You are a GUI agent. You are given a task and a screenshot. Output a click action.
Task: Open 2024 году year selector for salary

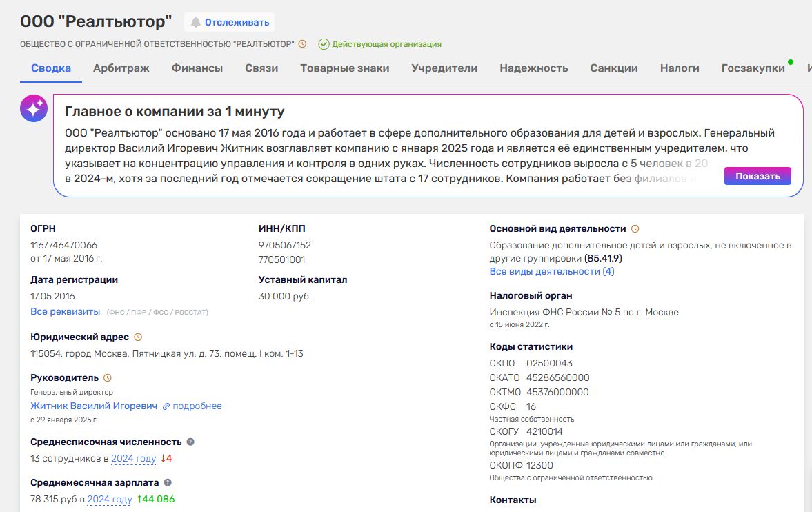109,500
